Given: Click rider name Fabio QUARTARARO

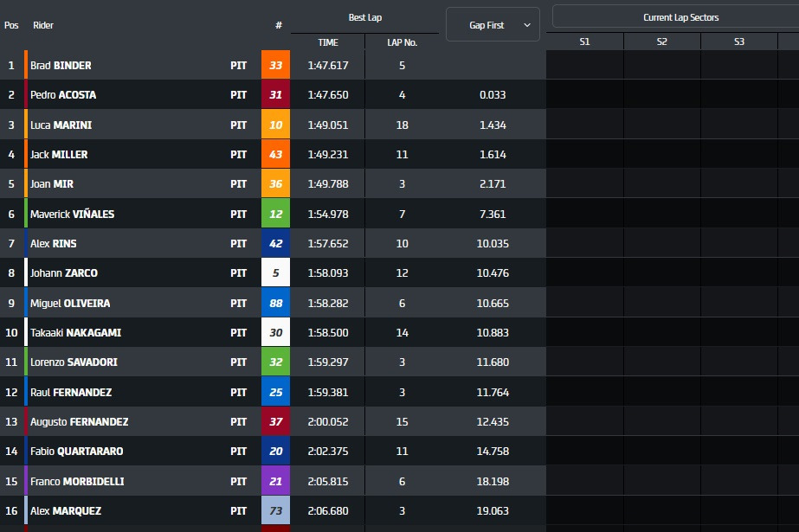Looking at the screenshot, I should click(x=77, y=452).
